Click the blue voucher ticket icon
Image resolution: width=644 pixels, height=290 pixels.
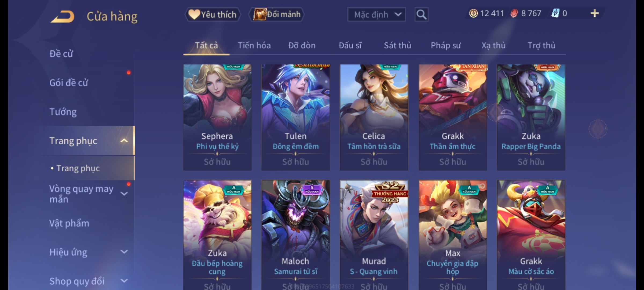click(x=555, y=13)
